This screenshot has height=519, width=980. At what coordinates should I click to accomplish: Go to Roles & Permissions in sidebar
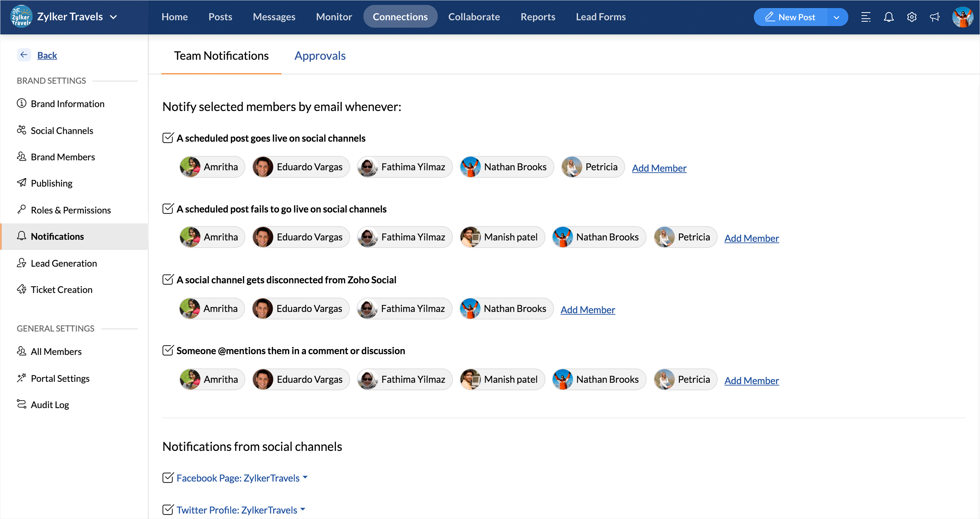(x=71, y=210)
